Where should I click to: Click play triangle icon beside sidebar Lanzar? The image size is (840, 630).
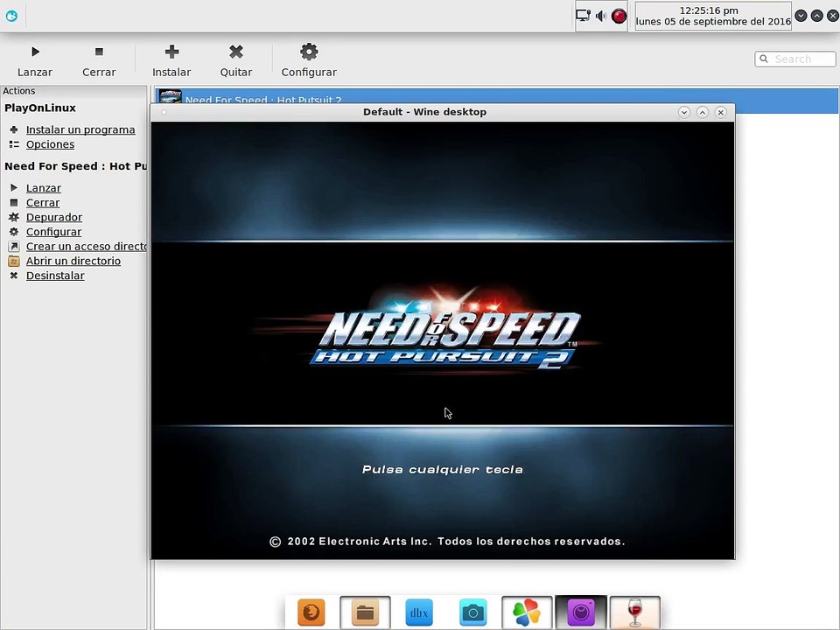[14, 187]
